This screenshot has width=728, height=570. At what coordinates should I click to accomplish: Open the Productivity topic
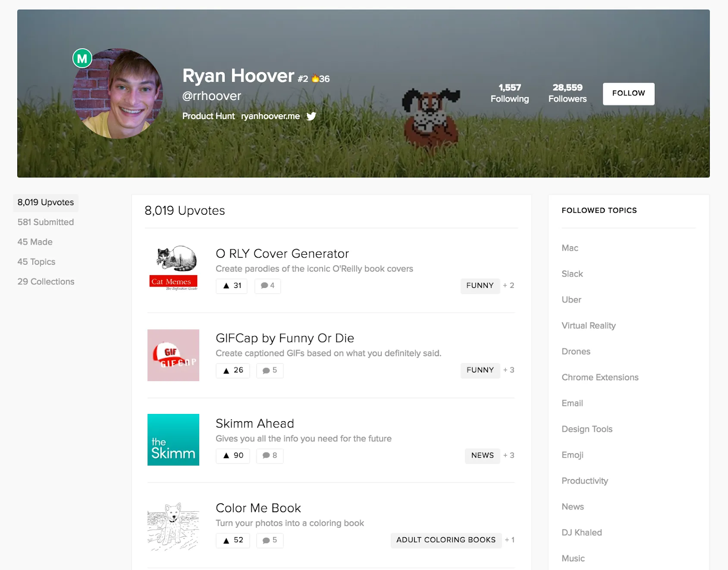point(585,481)
